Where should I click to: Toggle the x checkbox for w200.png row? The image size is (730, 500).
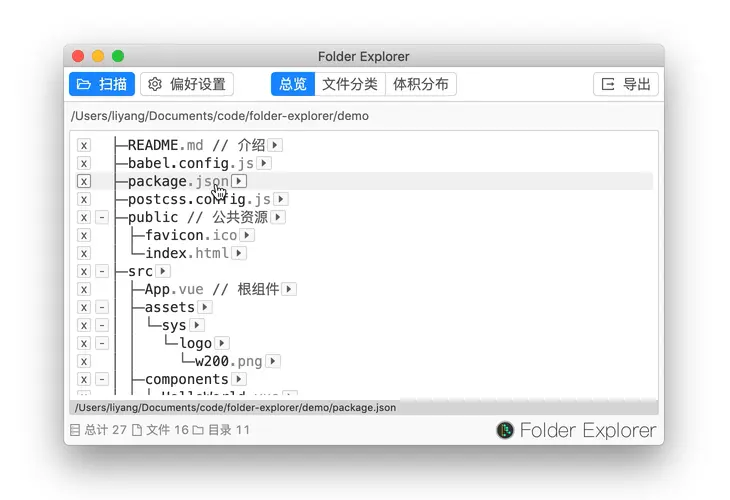(x=84, y=361)
